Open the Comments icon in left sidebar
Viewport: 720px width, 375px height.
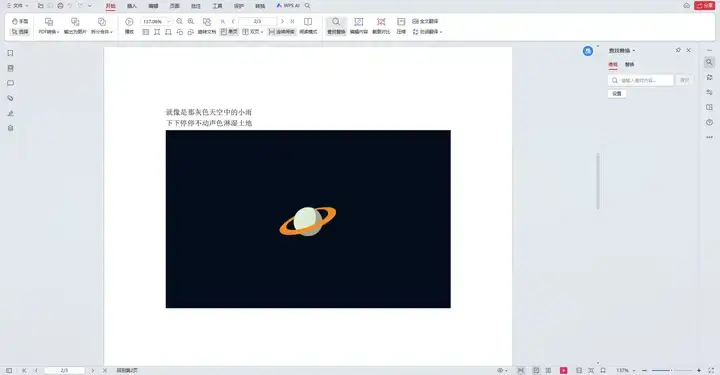(10, 83)
